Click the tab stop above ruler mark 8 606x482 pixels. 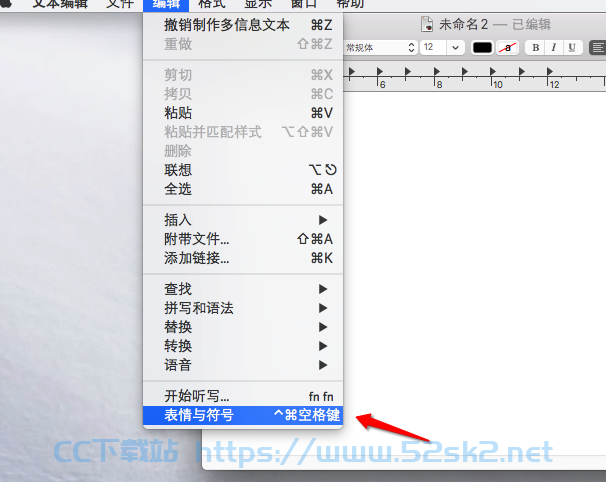click(437, 71)
